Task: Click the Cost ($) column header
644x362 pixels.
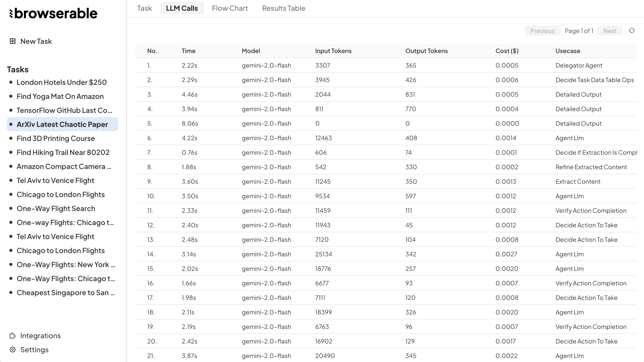Action: tap(507, 51)
